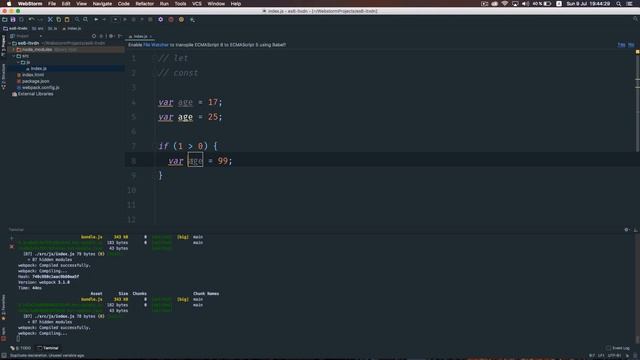This screenshot has height=360, width=640.
Task: Click the Save All toolbar icon
Action: tap(13, 19)
